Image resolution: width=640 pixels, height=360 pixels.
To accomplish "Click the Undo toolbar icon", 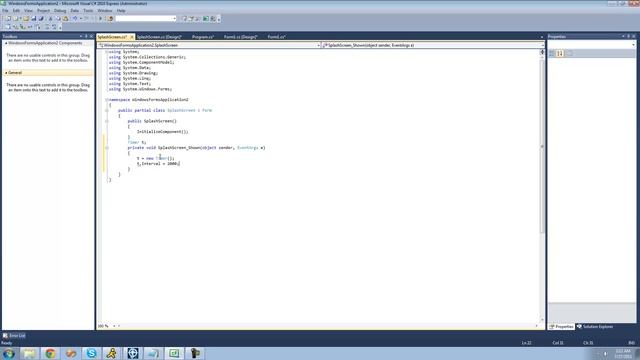I will click(75, 19).
